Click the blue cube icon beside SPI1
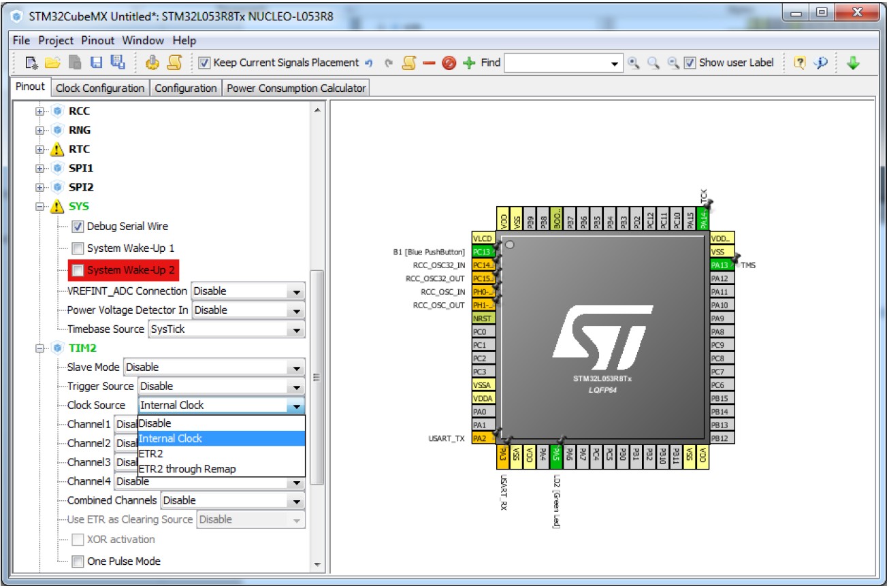Viewport: 889px width, 588px height. point(58,168)
